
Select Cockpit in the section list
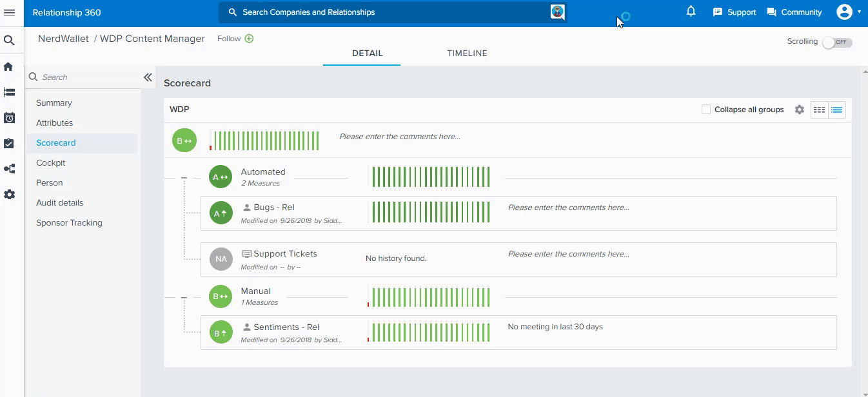[50, 163]
